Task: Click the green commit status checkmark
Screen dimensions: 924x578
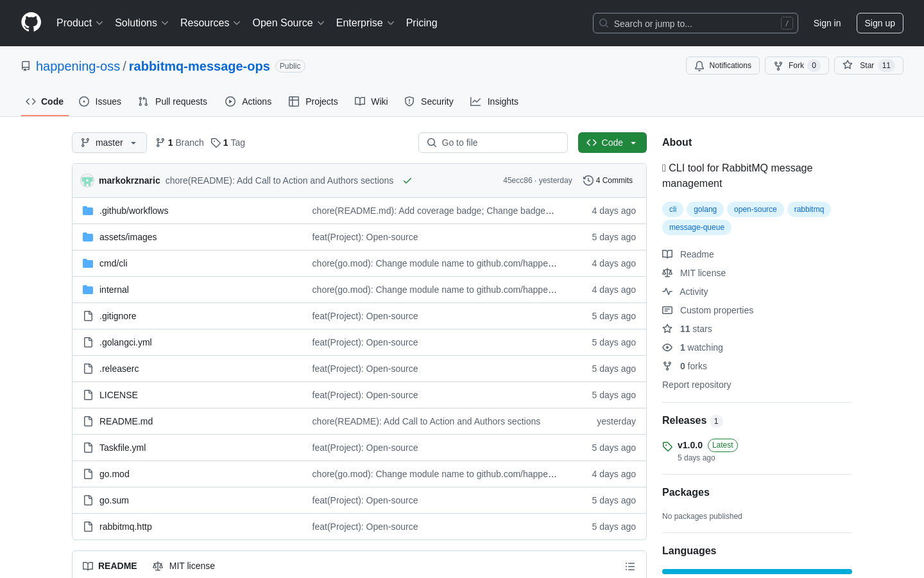Action: [407, 180]
